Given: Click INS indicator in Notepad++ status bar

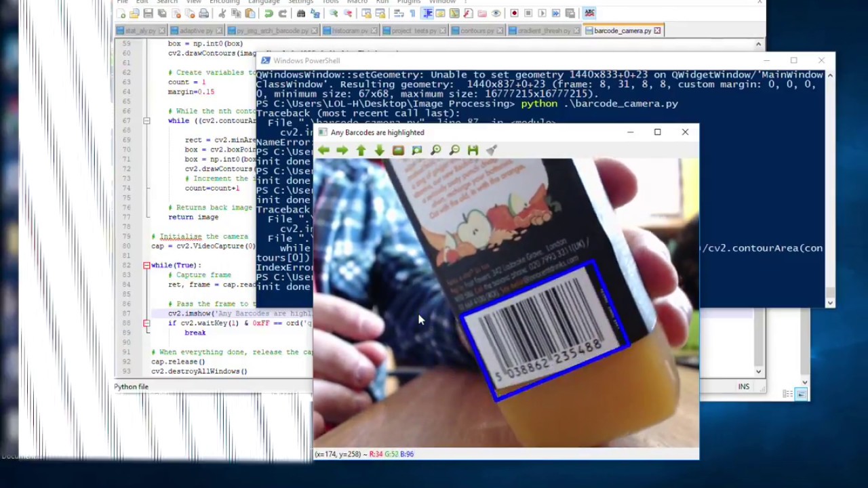Looking at the screenshot, I should point(744,386).
